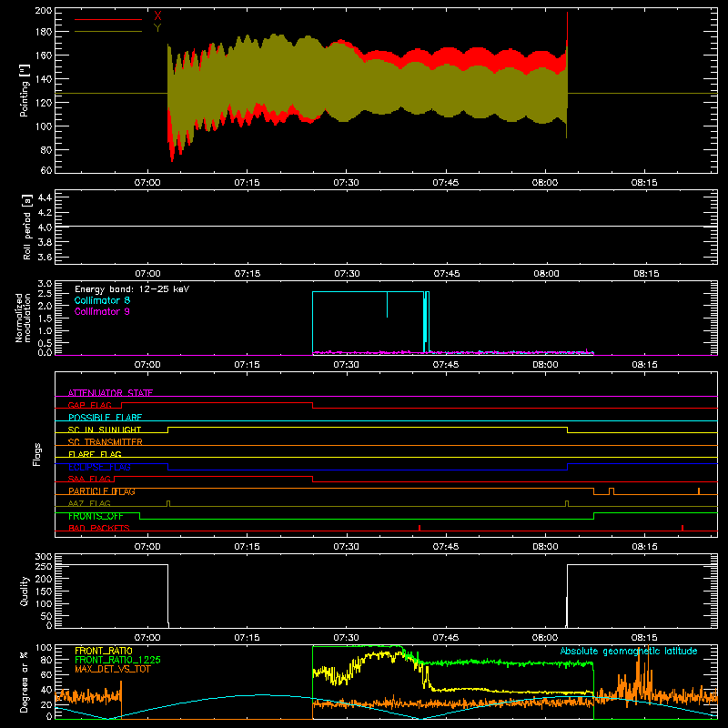Click the 4.4 tick on Roll period axis
Screen dimensions: 728x728
point(45,197)
